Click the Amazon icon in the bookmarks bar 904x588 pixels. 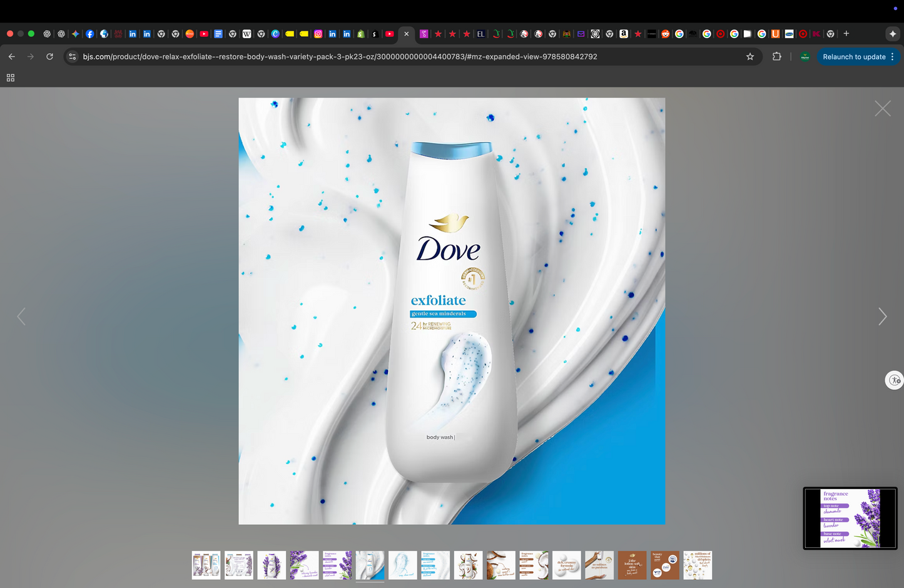click(x=624, y=34)
